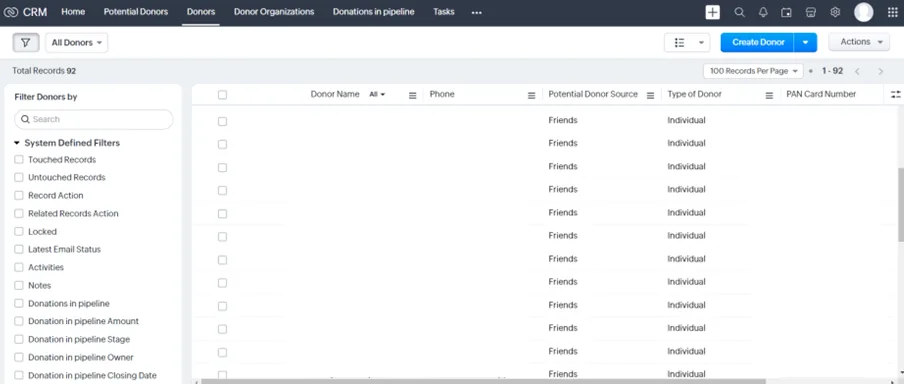Screen dimensions: 904x384
Task: Check the Latest Email Status filter
Action: 19,249
